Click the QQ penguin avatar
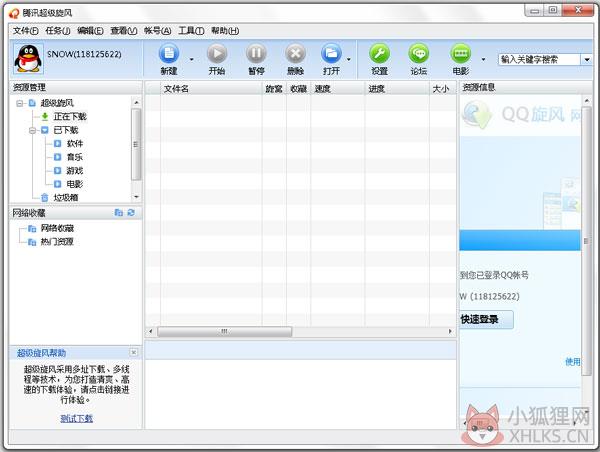 click(x=28, y=59)
